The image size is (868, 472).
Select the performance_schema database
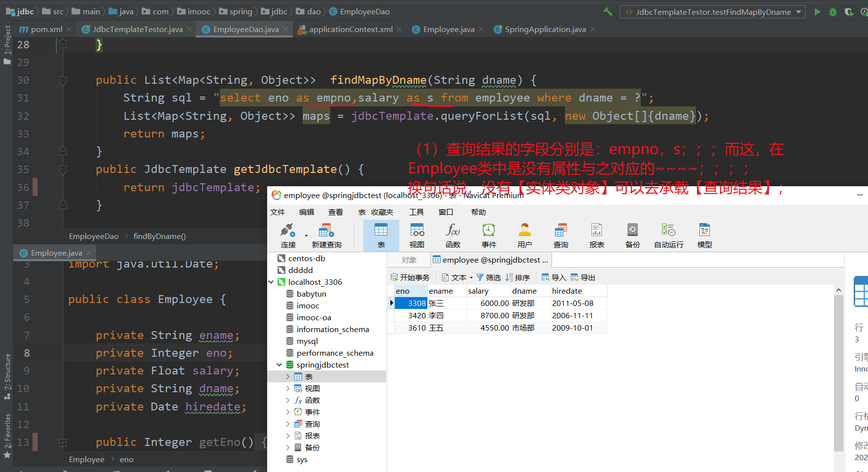335,353
